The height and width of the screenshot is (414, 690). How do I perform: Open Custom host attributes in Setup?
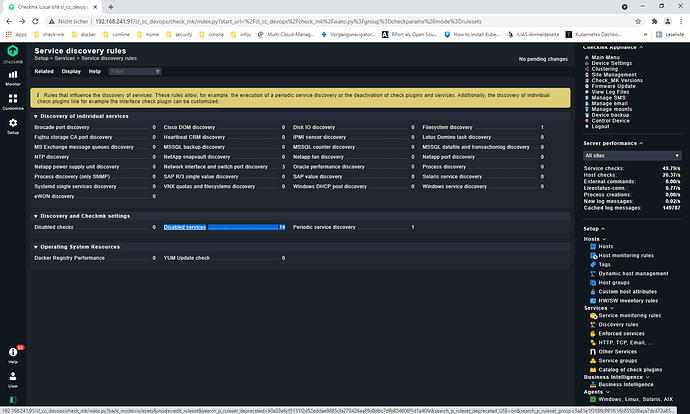tap(628, 291)
